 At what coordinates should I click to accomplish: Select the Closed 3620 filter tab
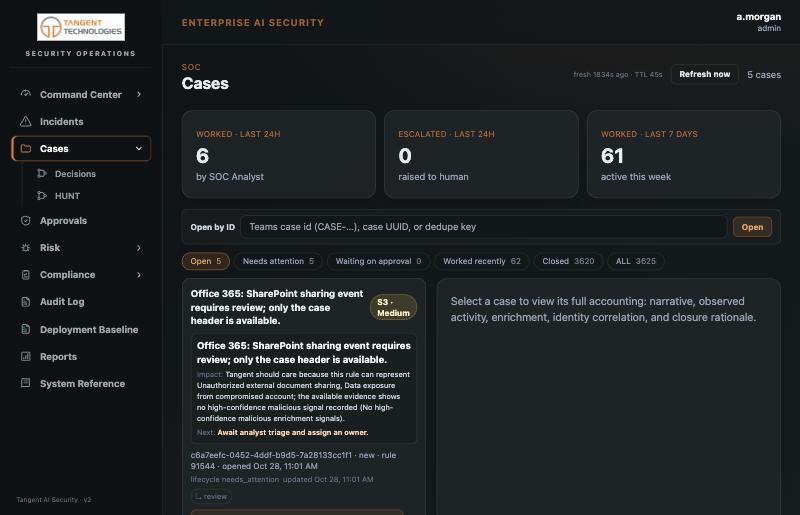tap(568, 261)
